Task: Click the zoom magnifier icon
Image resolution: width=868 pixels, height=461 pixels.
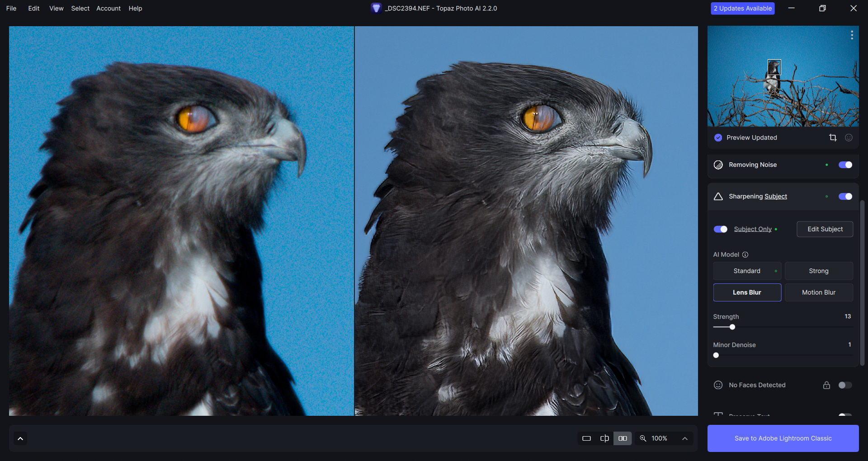Action: [x=643, y=438]
